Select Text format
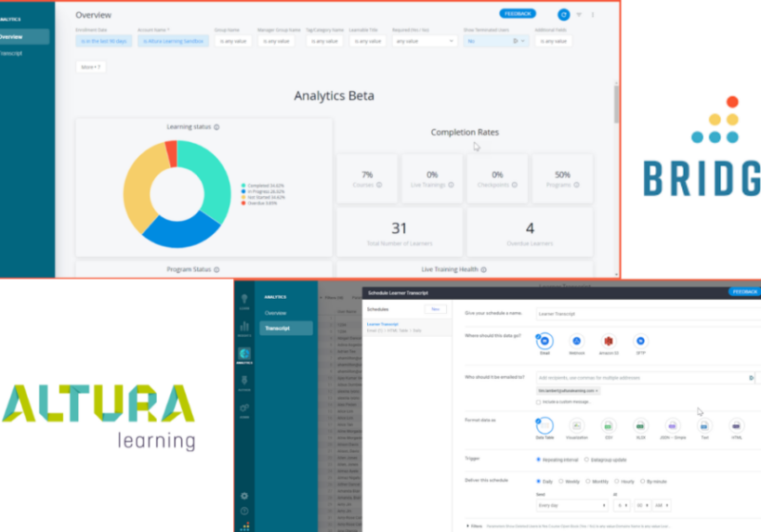Screen dimensions: 761x532 coord(704,426)
